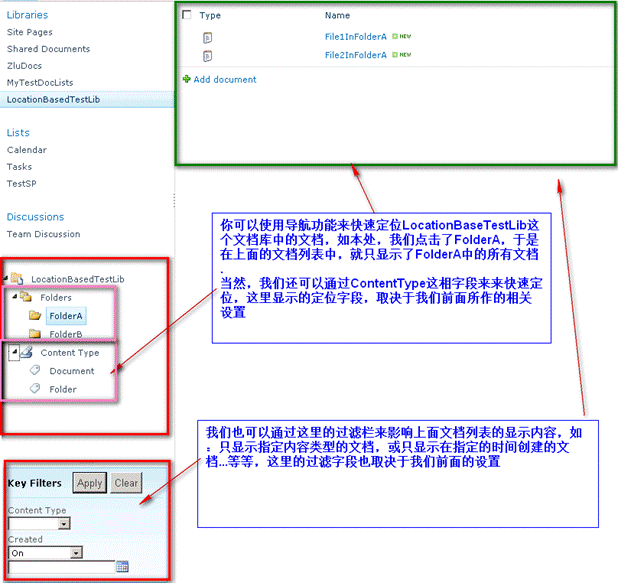The width and height of the screenshot is (618, 583).
Task: Select the Folders tree node label
Action: pos(56,298)
